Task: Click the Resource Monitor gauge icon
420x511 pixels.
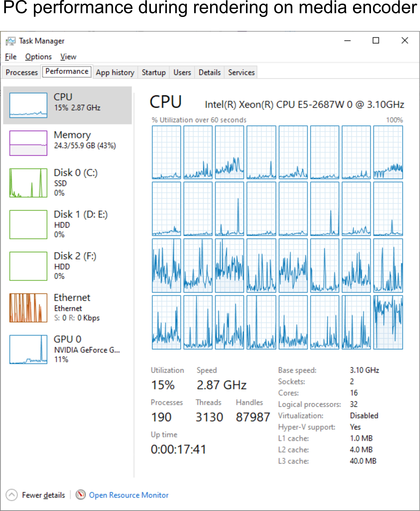Action: pyautogui.click(x=81, y=495)
